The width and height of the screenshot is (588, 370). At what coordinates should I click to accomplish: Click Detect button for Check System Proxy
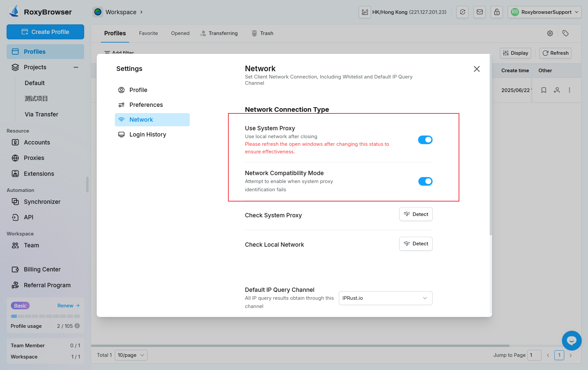[x=416, y=214]
